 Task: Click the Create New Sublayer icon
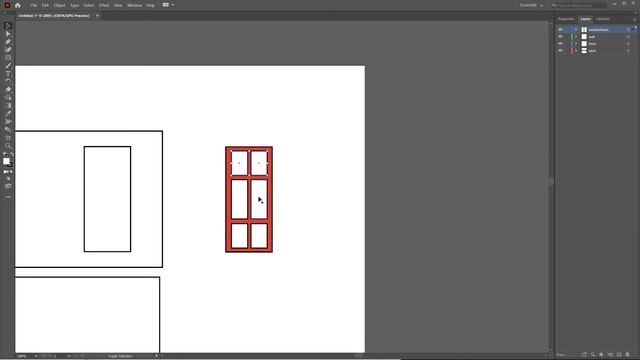click(x=610, y=355)
